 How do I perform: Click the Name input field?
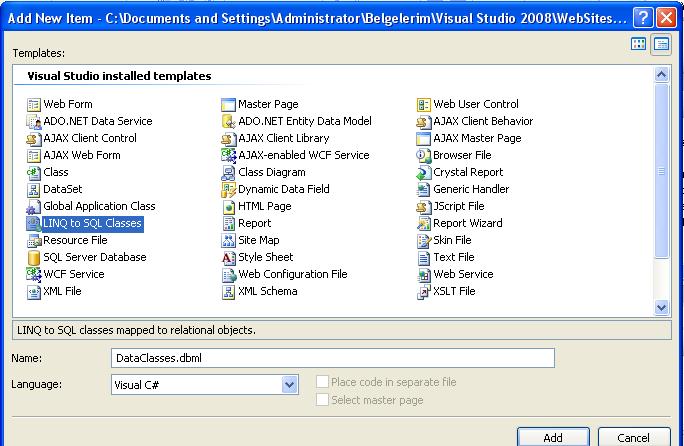point(333,358)
